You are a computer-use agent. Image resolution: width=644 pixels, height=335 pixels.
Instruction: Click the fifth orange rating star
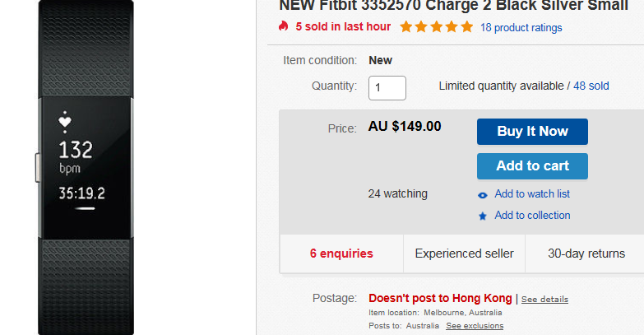[466, 26]
